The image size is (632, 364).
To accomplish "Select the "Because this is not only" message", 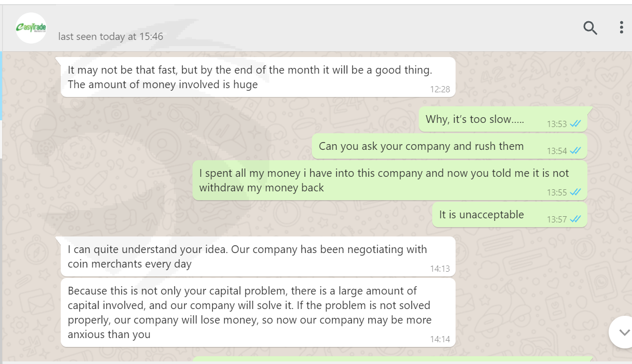I will point(249,312).
